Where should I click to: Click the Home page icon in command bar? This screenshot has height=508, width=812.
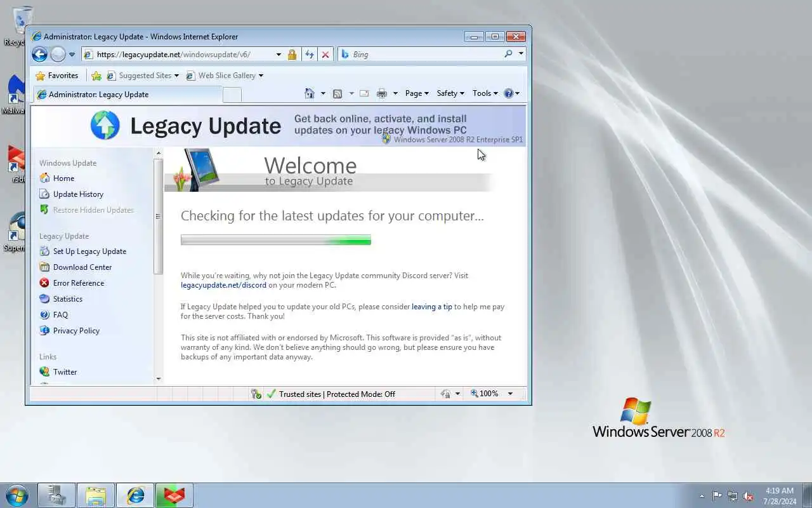tap(310, 93)
